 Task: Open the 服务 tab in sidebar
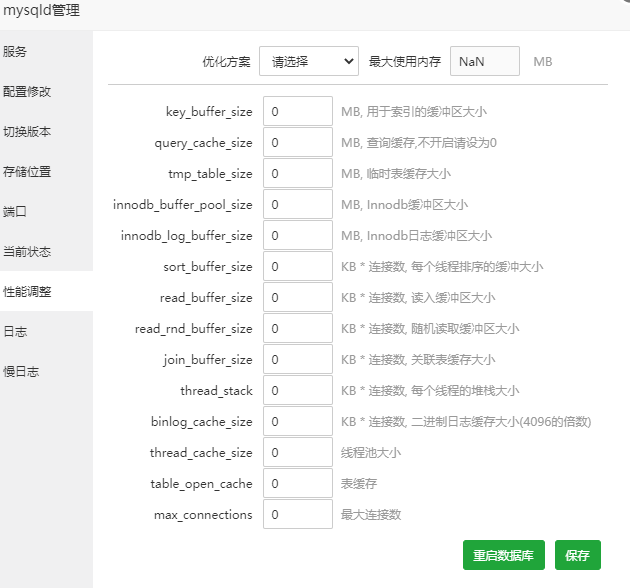pyautogui.click(x=46, y=51)
